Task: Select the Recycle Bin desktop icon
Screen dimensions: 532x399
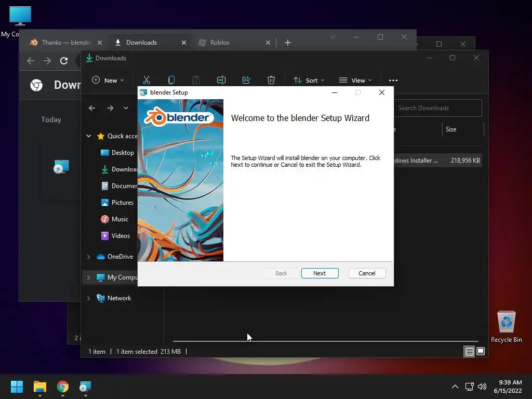Action: [x=506, y=326]
